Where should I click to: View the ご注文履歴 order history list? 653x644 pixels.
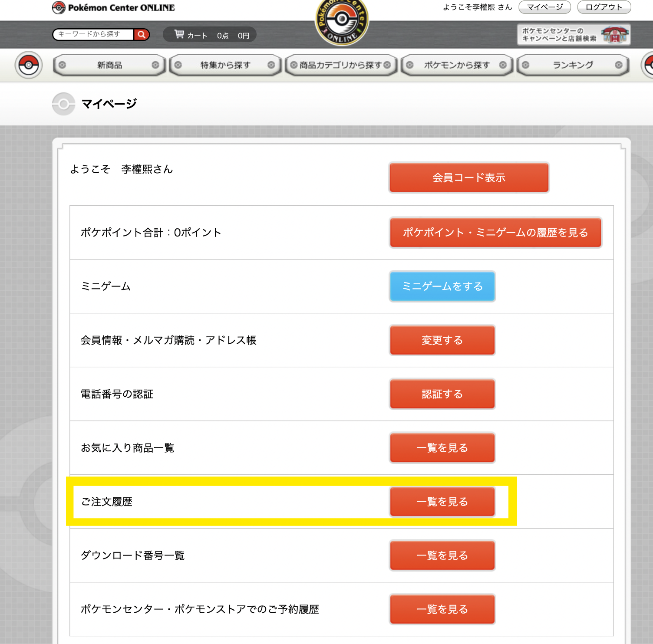click(442, 502)
